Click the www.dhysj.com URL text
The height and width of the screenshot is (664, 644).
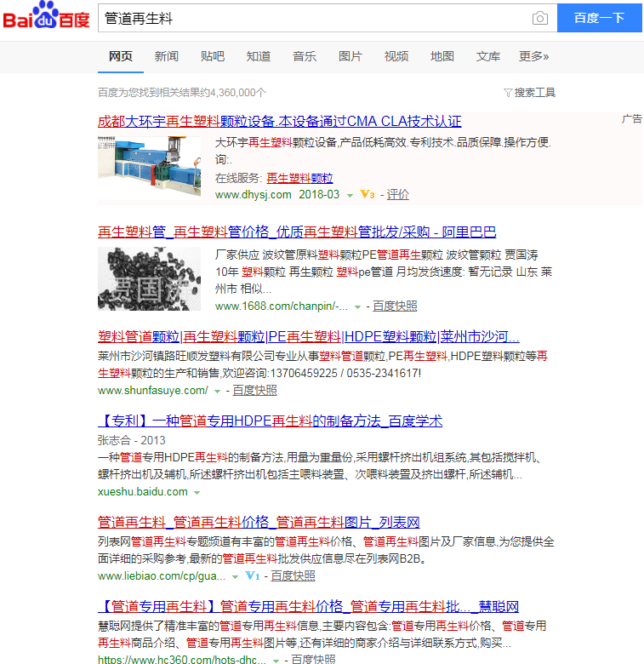pos(253,195)
